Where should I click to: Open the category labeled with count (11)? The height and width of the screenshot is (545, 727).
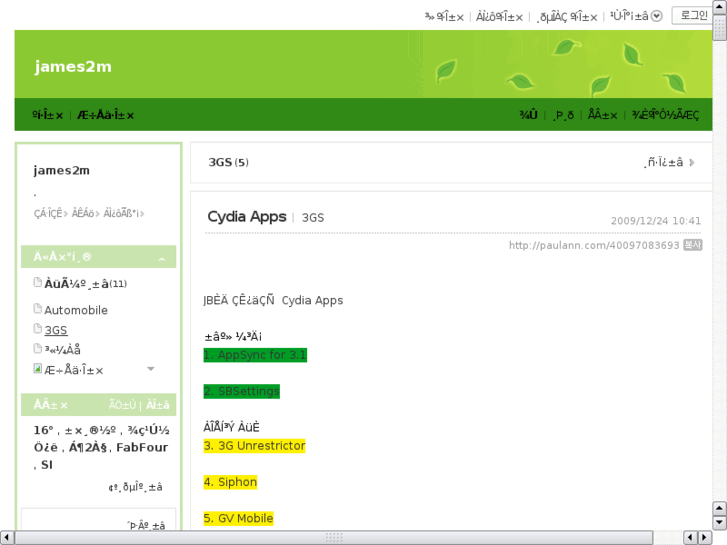pyautogui.click(x=85, y=283)
